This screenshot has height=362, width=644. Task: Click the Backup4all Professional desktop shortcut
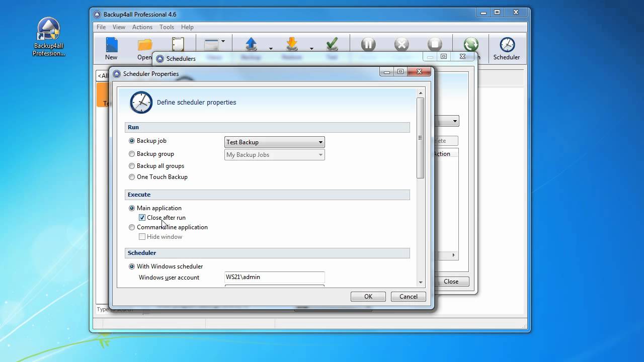[49, 37]
